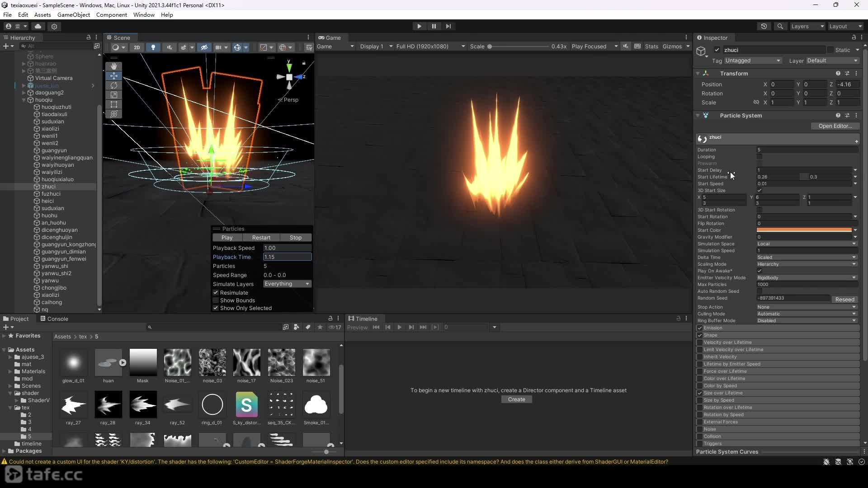
Task: Open the GameObject menu
Action: pyautogui.click(x=74, y=15)
